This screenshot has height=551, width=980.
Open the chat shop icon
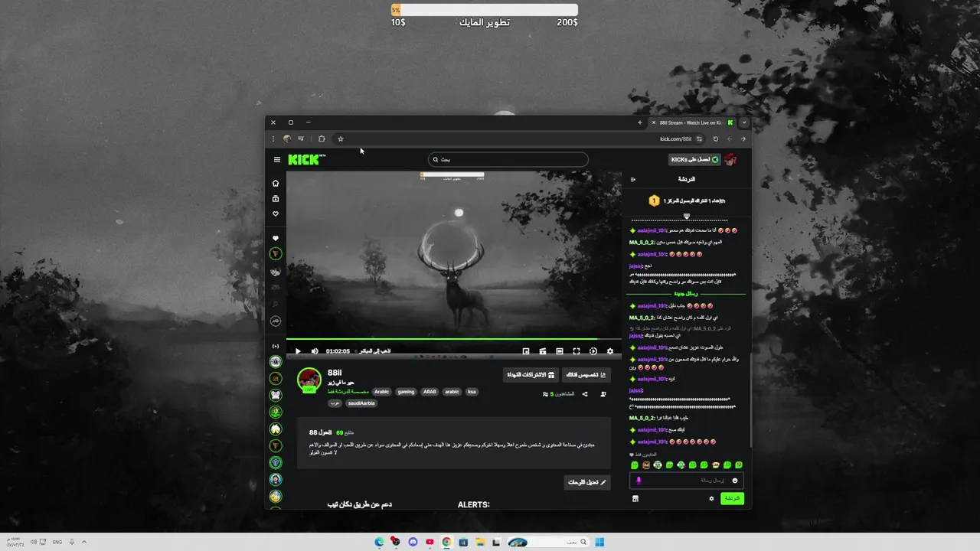tap(635, 498)
